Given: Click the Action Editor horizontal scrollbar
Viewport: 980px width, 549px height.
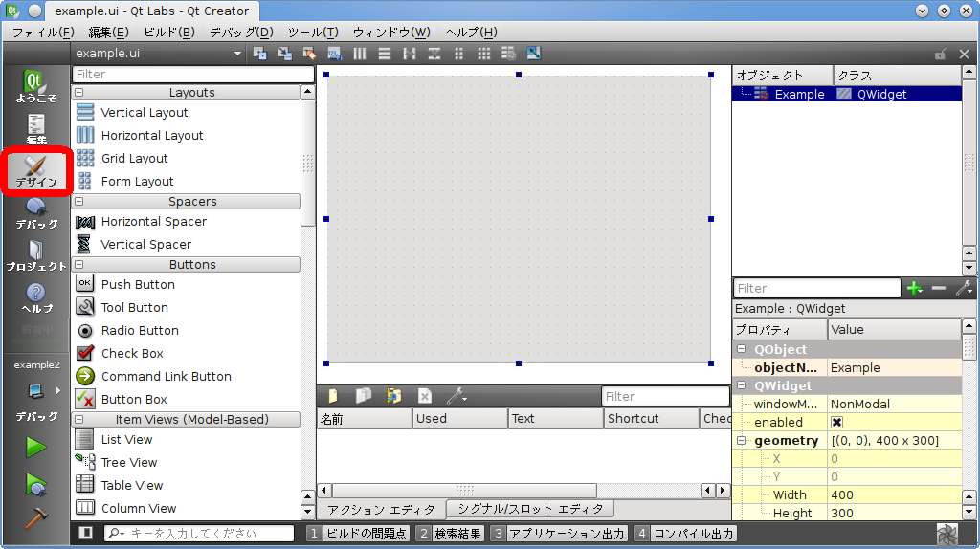Looking at the screenshot, I should pos(517,491).
